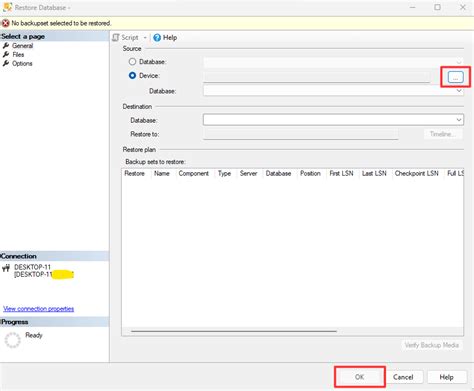Select the Device source radio button
The image size is (474, 391).
coord(132,76)
